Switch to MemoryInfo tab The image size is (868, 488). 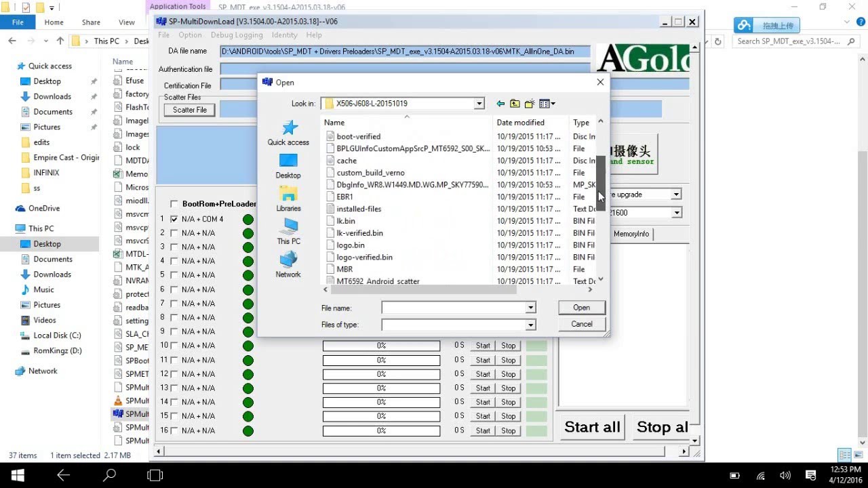pyautogui.click(x=631, y=234)
